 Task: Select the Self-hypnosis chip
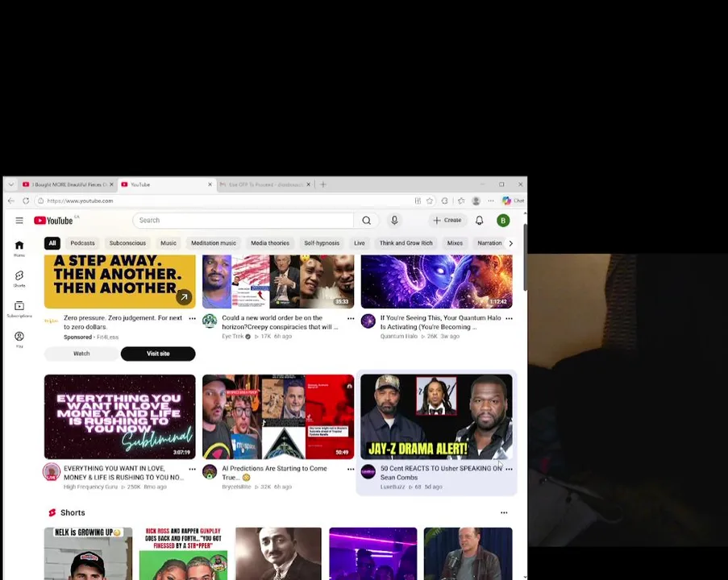pyautogui.click(x=322, y=243)
